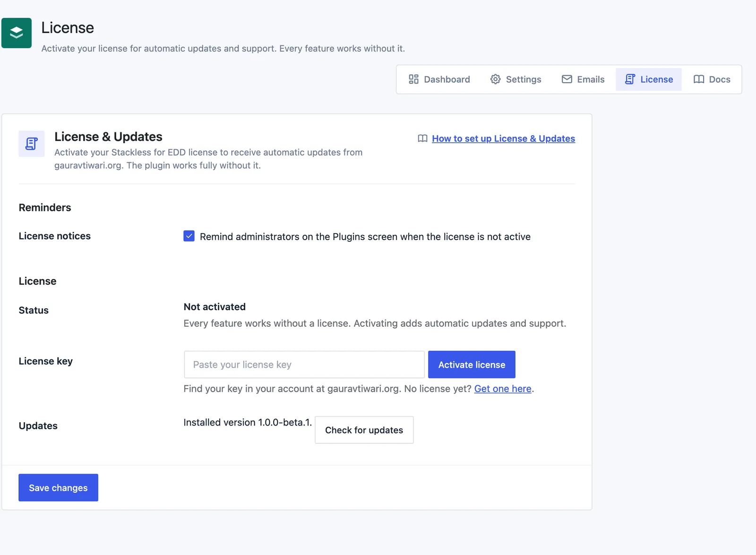This screenshot has height=555, width=756.
Task: Click the book icon beside the how-to link
Action: 422,139
